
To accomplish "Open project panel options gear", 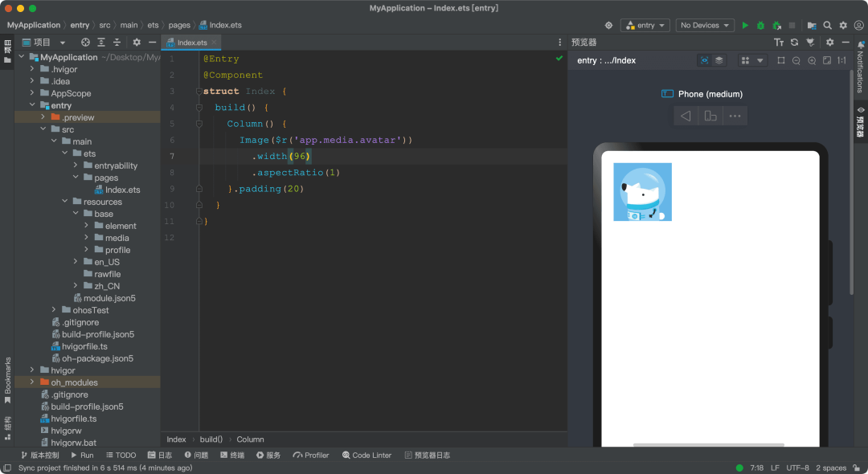I will 137,42.
